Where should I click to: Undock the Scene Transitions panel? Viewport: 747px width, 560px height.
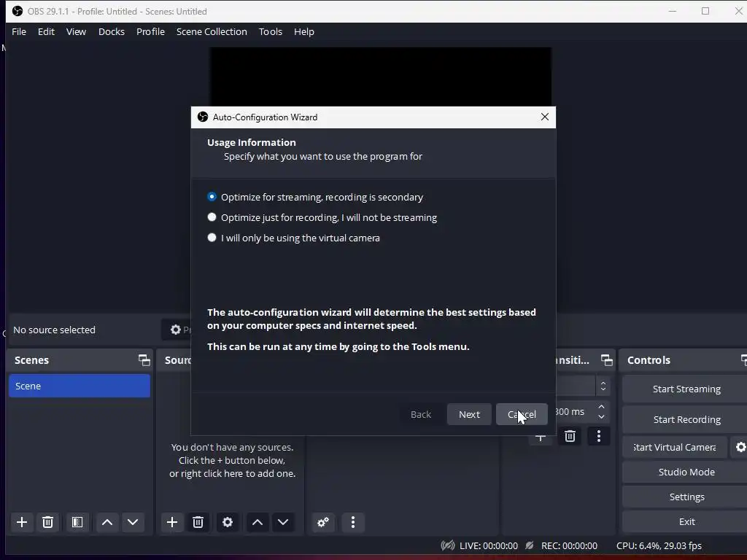[607, 360]
